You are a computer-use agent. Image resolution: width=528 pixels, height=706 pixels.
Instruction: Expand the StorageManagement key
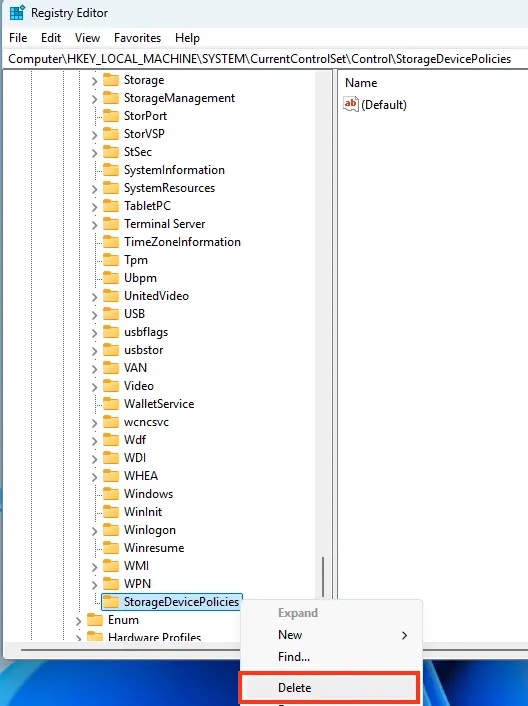(x=94, y=99)
